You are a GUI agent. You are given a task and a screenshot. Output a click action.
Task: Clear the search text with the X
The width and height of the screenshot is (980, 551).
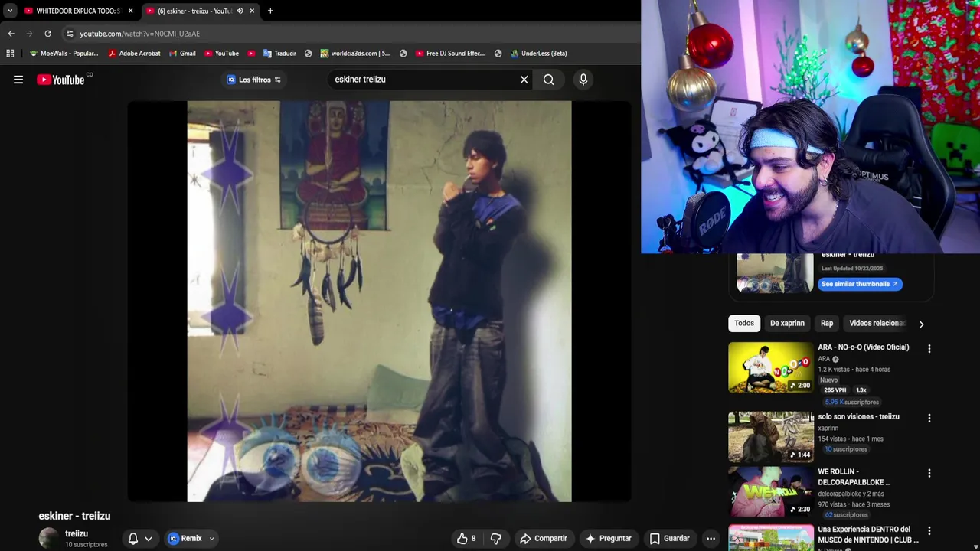(524, 80)
